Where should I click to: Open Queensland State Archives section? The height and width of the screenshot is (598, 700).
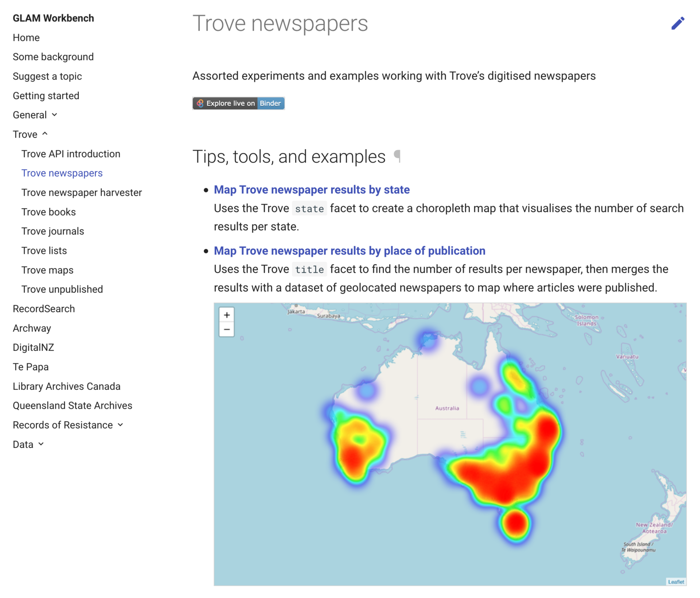pyautogui.click(x=73, y=406)
